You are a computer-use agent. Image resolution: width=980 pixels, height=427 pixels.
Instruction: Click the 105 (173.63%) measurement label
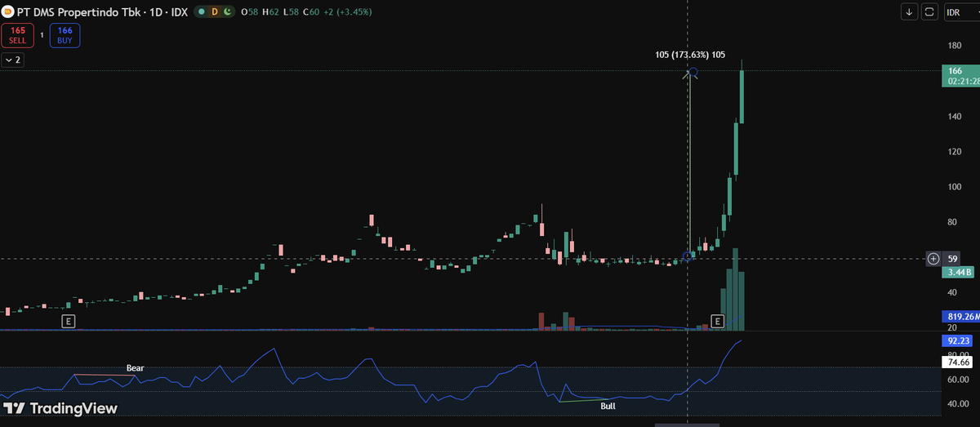(690, 55)
